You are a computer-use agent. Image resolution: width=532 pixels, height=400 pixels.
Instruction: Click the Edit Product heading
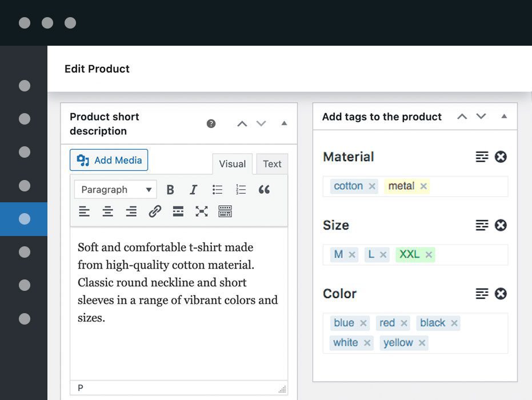tap(97, 69)
